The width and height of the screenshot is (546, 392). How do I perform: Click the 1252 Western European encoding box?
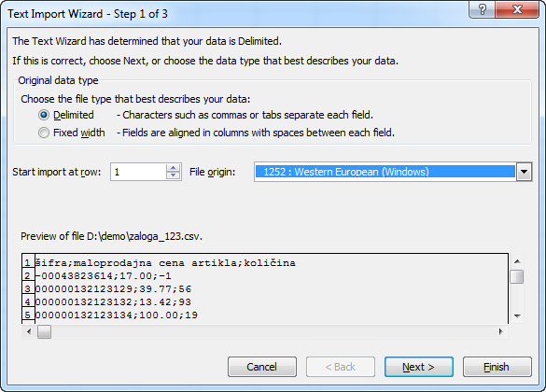[385, 172]
